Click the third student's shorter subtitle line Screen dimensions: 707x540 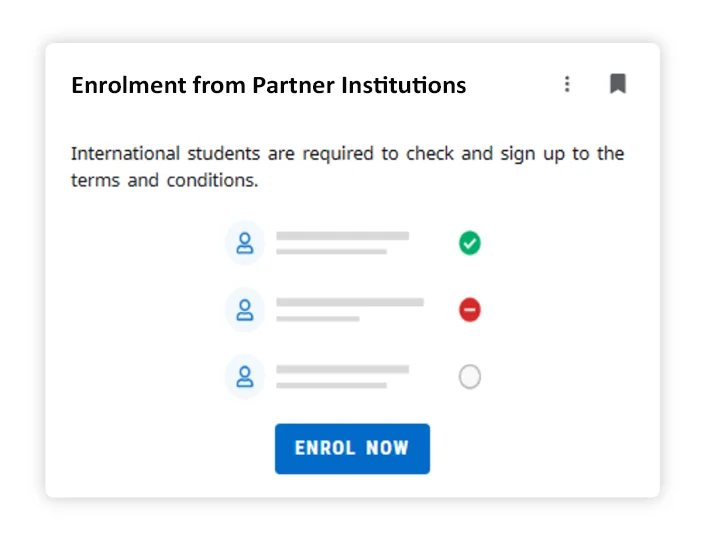331,385
